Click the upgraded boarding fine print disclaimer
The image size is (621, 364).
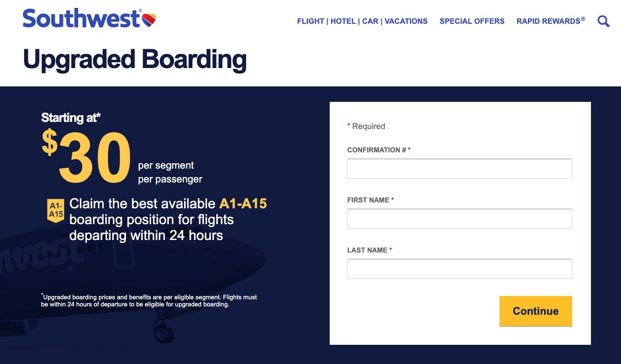(149, 301)
